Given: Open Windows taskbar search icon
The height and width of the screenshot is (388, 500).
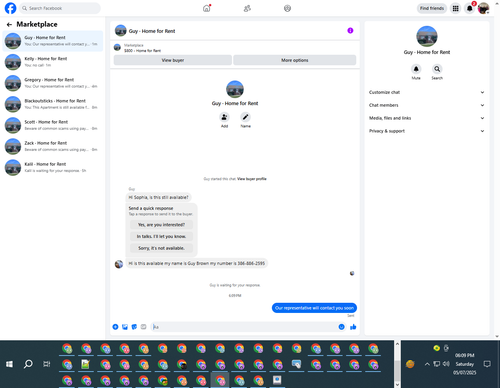Looking at the screenshot, I should (x=28, y=364).
